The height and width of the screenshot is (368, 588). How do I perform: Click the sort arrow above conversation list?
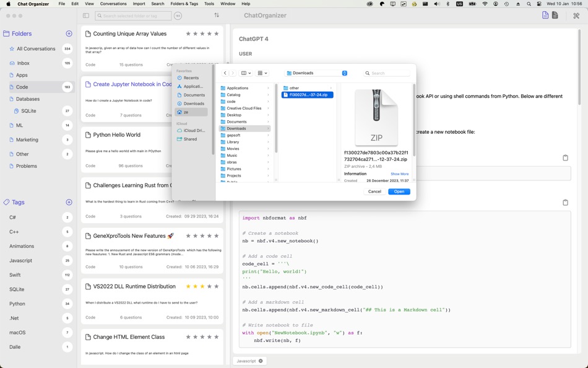pyautogui.click(x=216, y=15)
